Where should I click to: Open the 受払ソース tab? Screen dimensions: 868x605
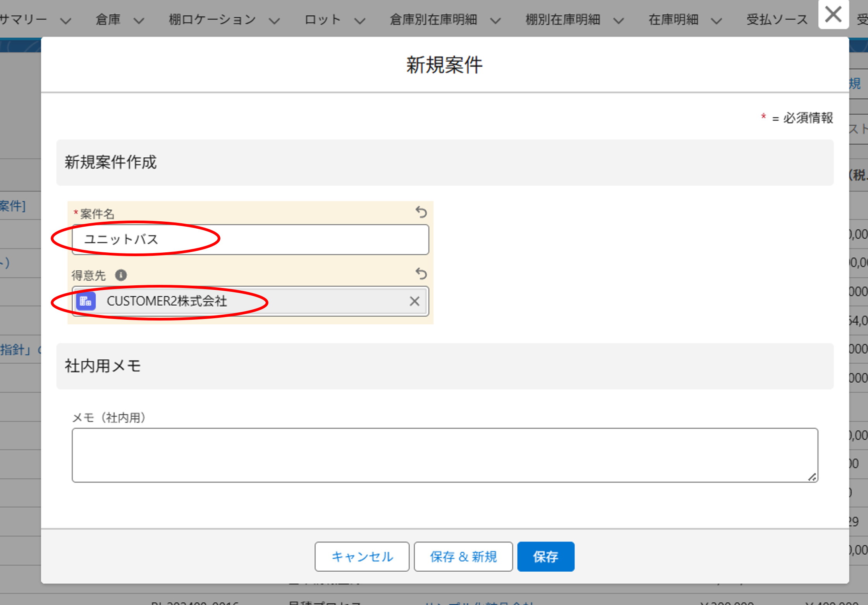(777, 19)
